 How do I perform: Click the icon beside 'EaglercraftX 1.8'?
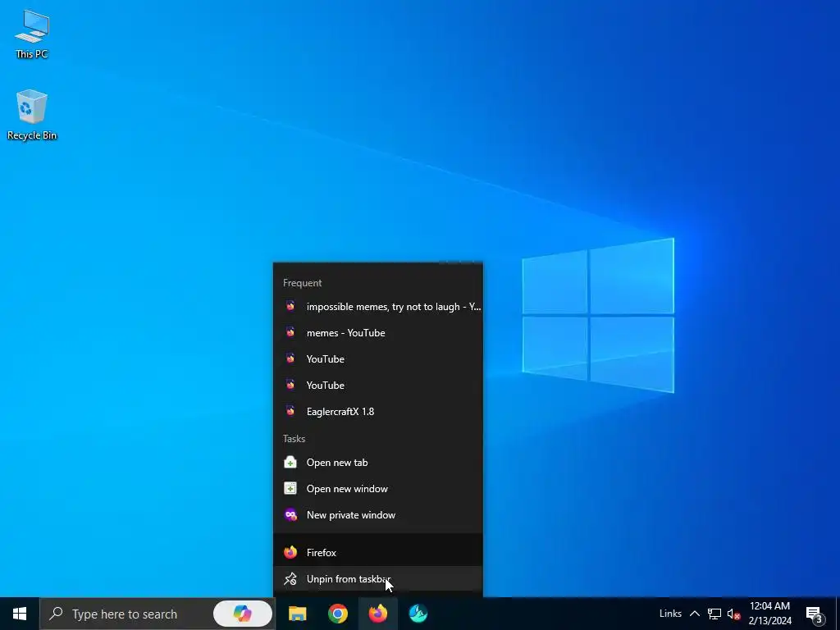pos(290,411)
